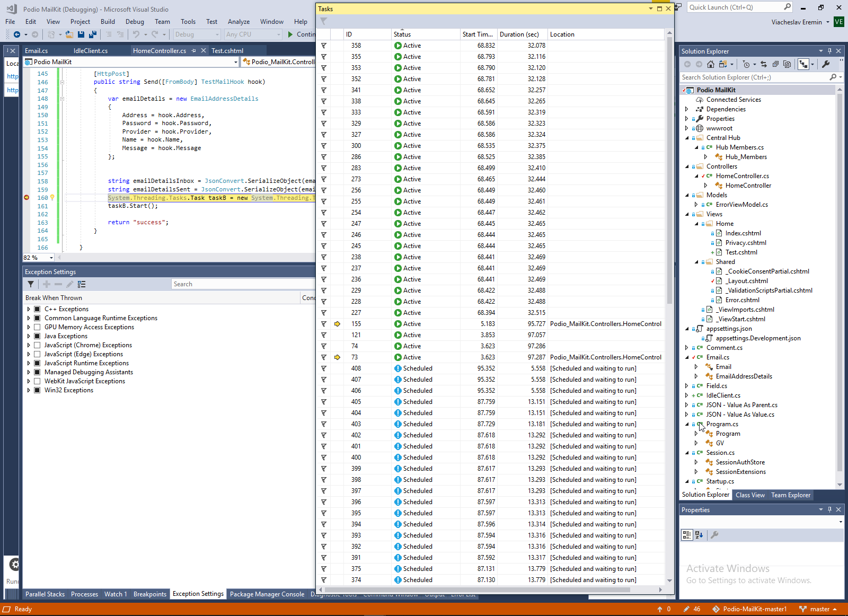
Task: Expand the Win32 Exceptions tree node
Action: [x=29, y=390]
